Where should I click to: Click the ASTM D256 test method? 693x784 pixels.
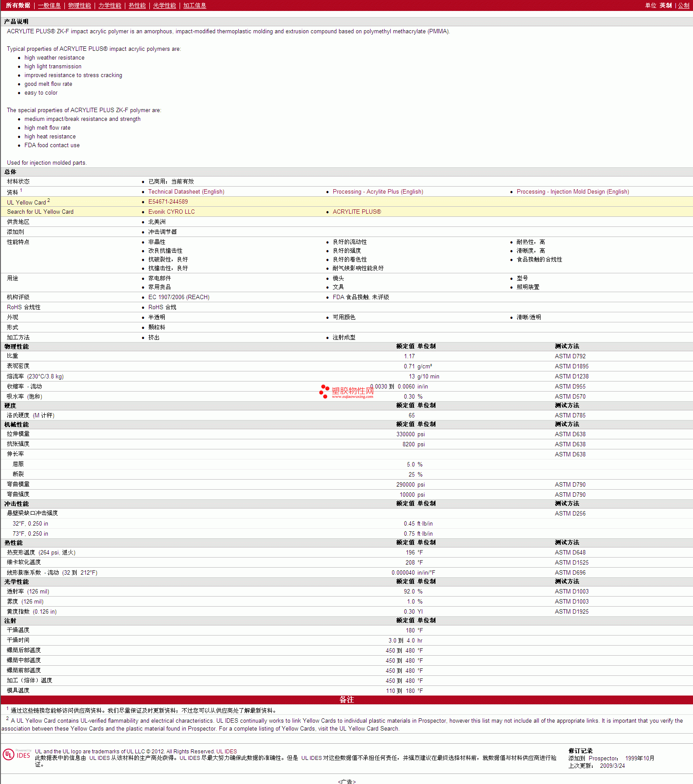(570, 513)
